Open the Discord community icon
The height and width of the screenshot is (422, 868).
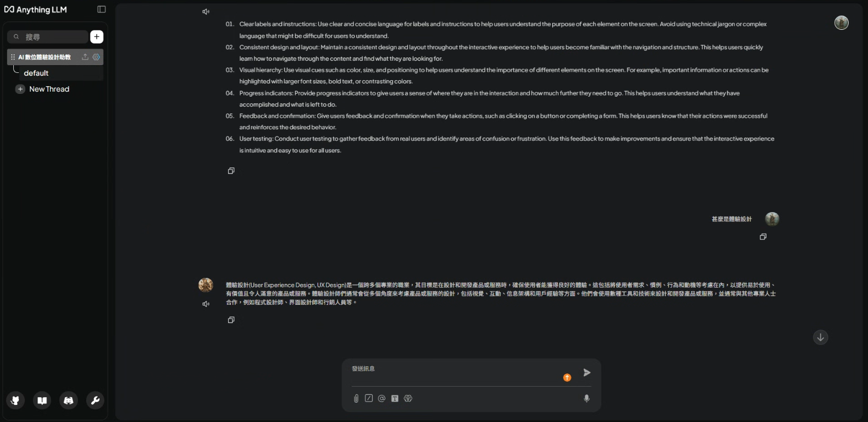[x=68, y=400]
